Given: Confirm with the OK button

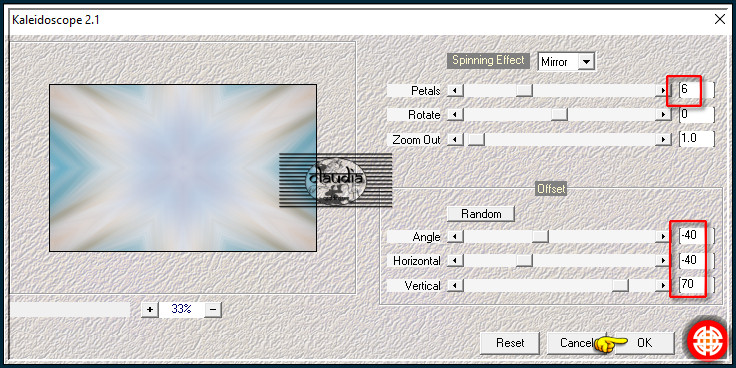Looking at the screenshot, I should coord(644,343).
